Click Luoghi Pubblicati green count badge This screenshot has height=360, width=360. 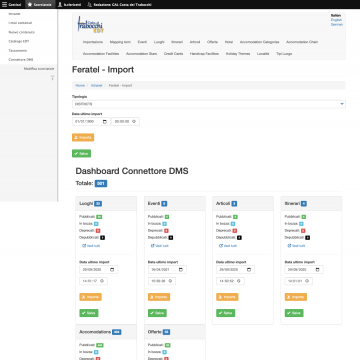[x=99, y=217]
